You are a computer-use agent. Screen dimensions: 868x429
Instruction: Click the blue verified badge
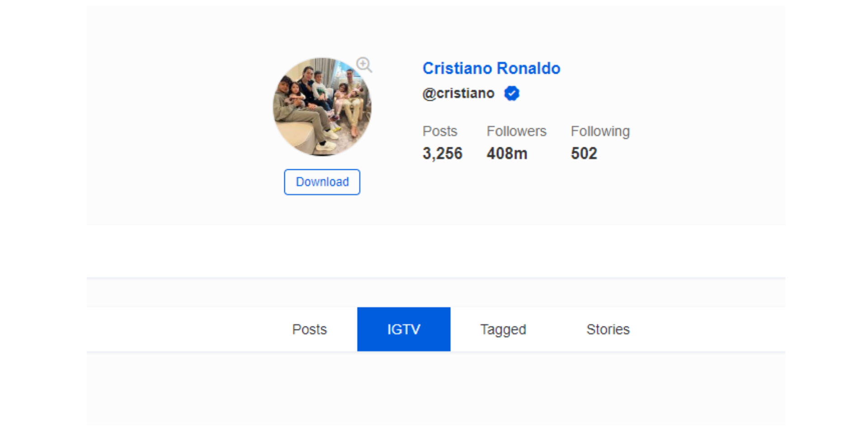tap(512, 93)
